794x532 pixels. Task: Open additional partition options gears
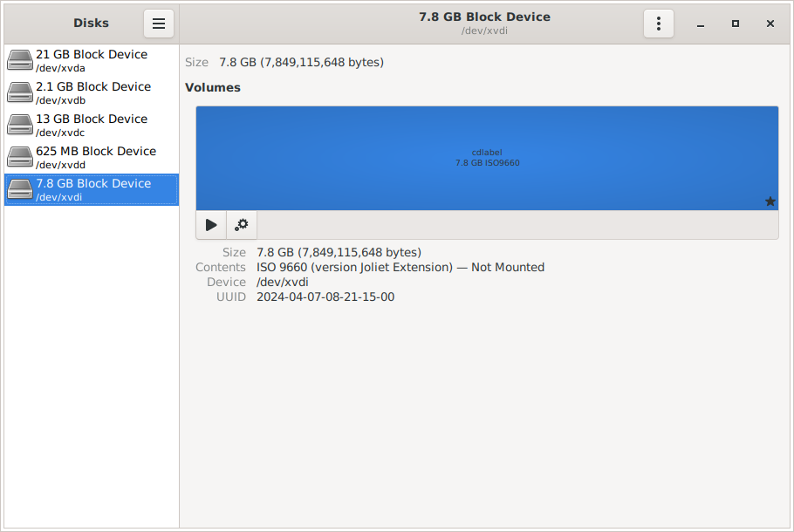242,225
